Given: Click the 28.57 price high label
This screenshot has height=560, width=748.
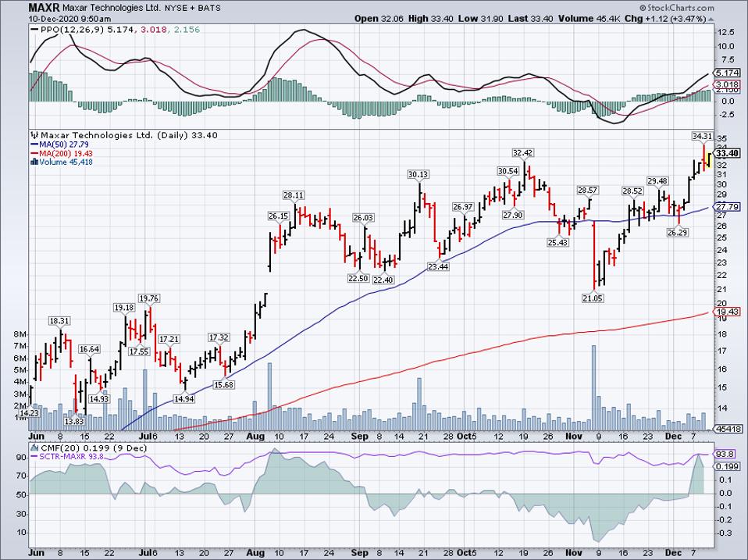Looking at the screenshot, I should 587,190.
